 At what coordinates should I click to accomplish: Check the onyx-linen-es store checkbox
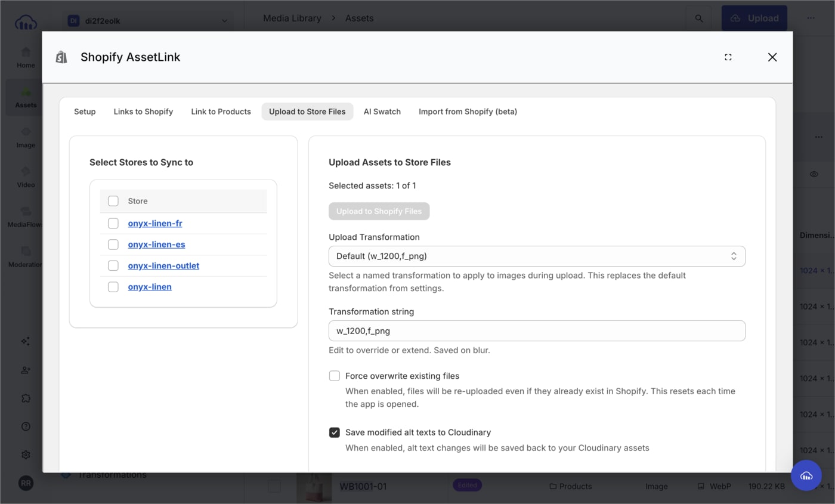coord(113,245)
